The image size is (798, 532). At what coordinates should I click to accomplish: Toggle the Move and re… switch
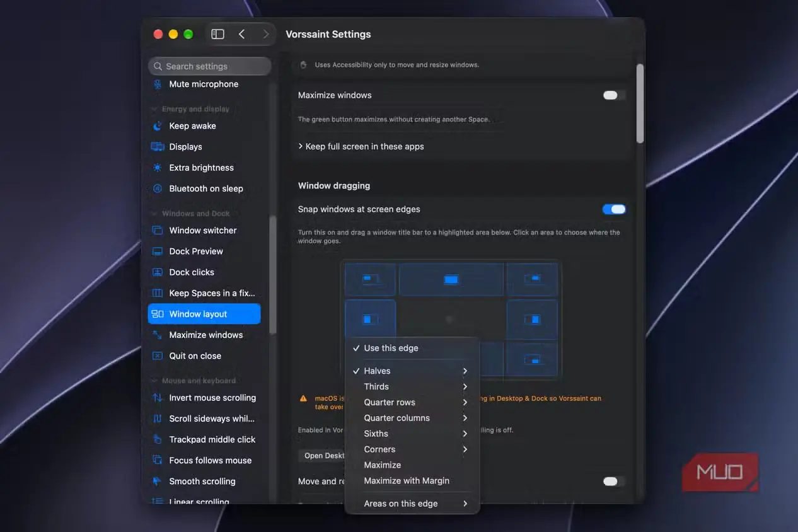pyautogui.click(x=614, y=482)
